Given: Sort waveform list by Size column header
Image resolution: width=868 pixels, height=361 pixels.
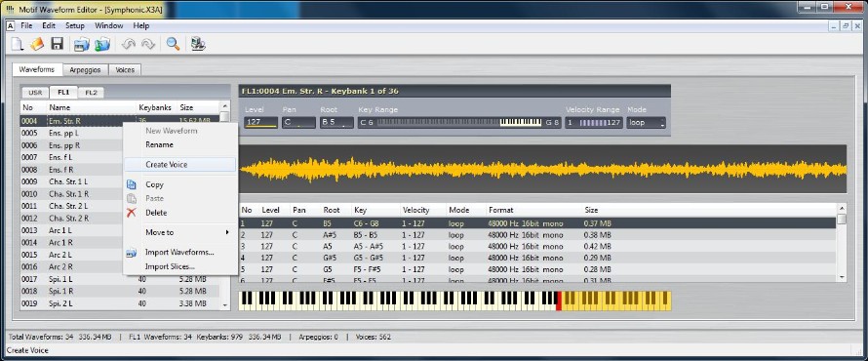Looking at the screenshot, I should (x=198, y=107).
